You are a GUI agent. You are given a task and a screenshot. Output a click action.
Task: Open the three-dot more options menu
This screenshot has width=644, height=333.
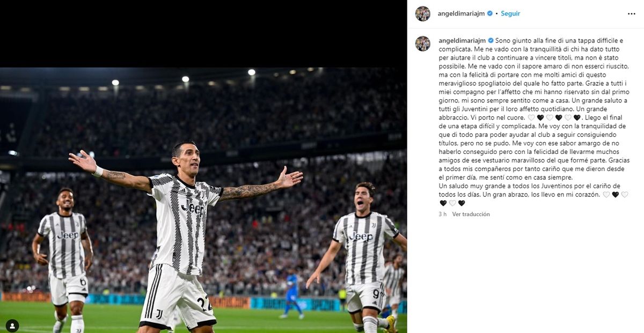[631, 14]
